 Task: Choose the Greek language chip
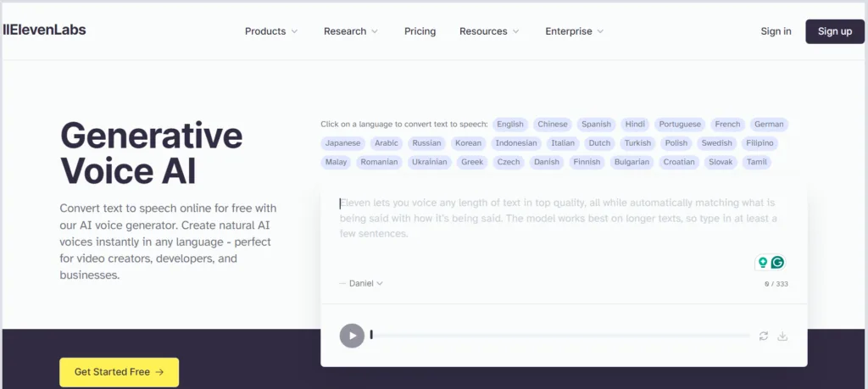pos(472,162)
